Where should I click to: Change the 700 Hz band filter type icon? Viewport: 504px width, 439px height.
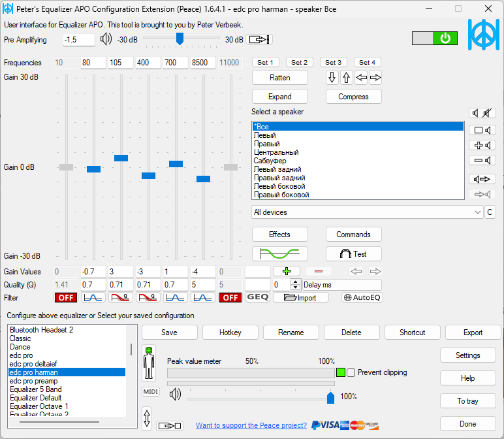[x=176, y=297]
